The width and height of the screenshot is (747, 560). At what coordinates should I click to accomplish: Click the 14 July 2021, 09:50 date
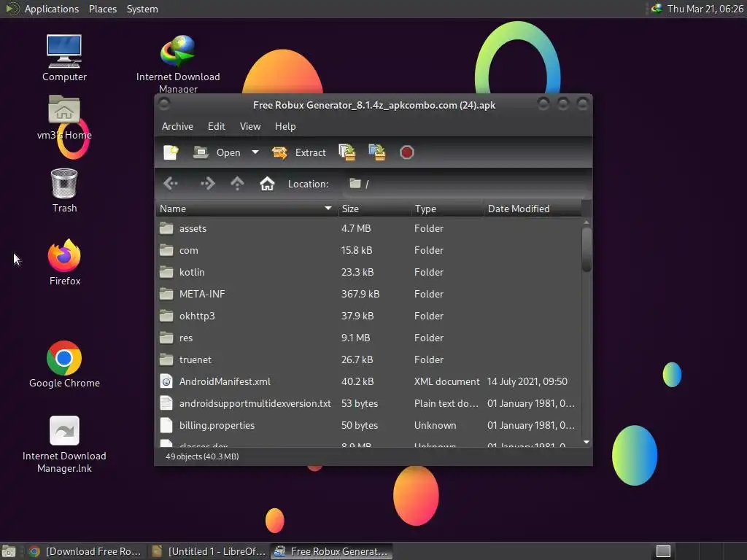[x=527, y=381]
